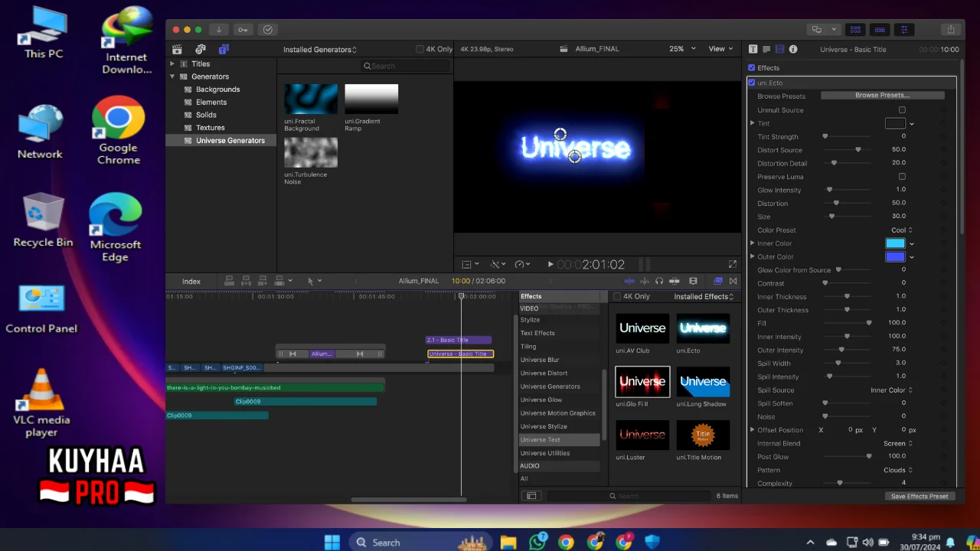Click the Inner Color cyan swatch
980x551 pixels.
[x=895, y=243]
